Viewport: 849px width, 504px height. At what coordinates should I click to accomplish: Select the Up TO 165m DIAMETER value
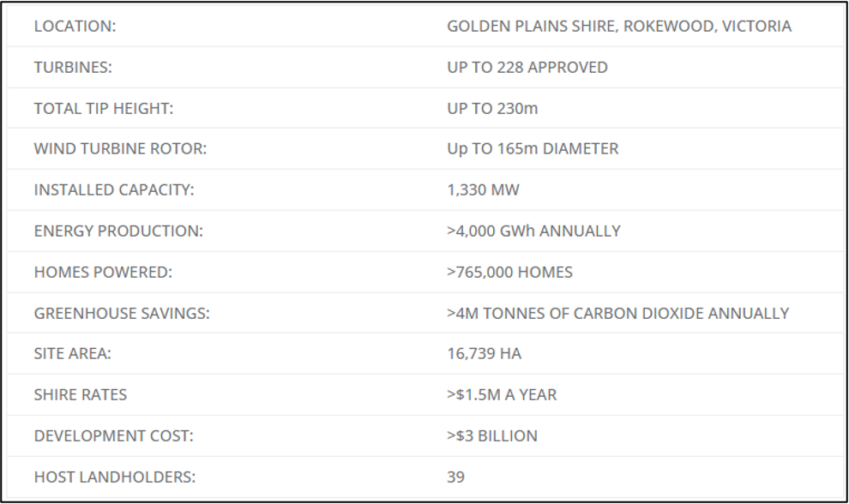pyautogui.click(x=533, y=149)
